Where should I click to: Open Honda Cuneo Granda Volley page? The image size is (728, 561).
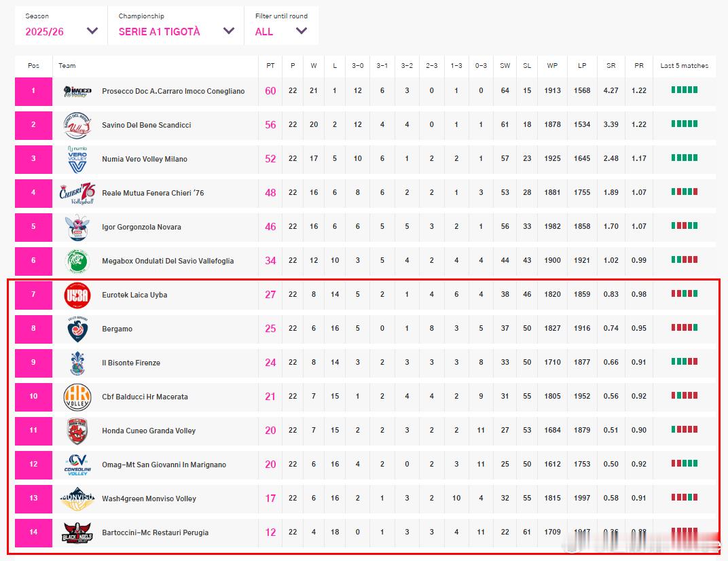point(149,431)
